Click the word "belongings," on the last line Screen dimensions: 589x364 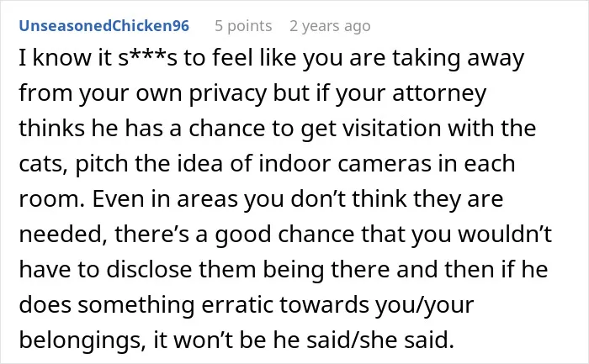click(x=82, y=340)
